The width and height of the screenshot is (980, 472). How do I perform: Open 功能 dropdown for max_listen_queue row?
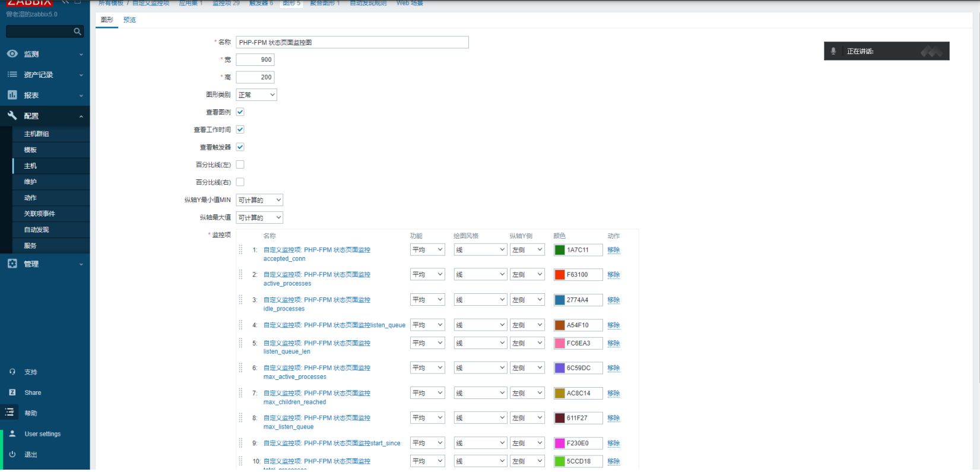point(427,418)
